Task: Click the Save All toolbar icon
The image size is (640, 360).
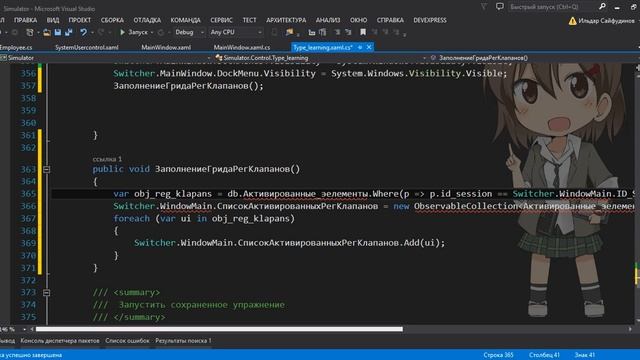Action: click(69, 32)
